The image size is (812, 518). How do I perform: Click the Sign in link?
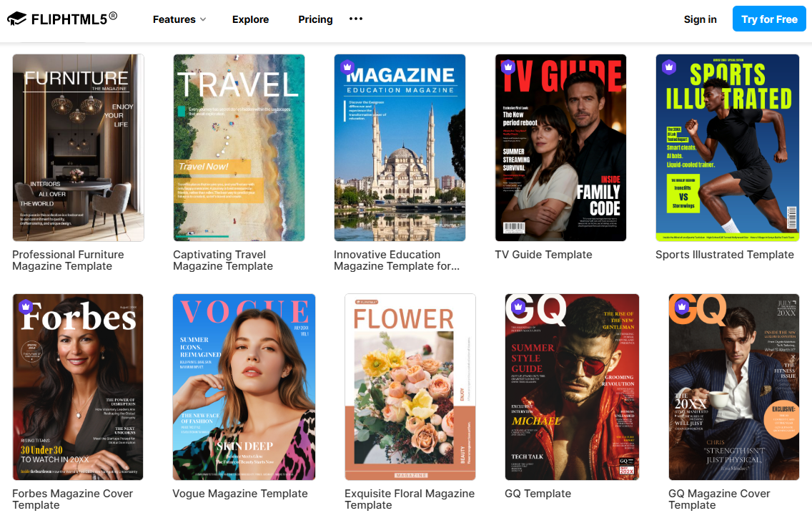[700, 19]
